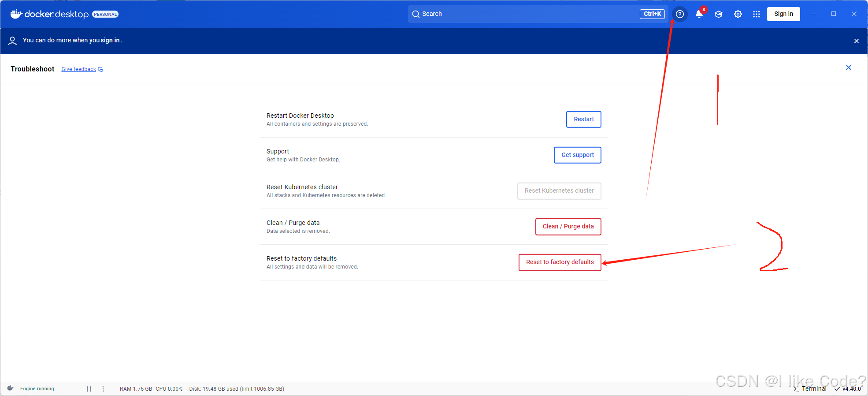Click the search magnifier icon
Image resolution: width=868 pixels, height=396 pixels.
click(x=415, y=14)
